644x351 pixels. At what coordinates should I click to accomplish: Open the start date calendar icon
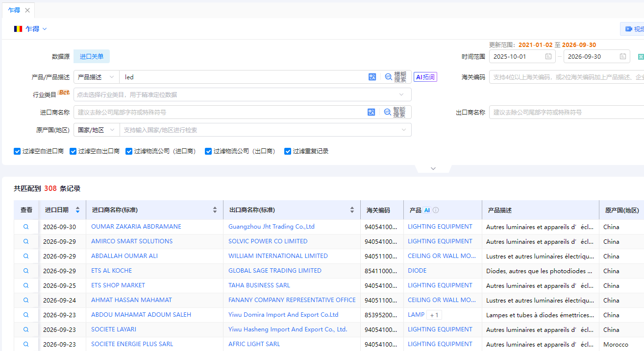click(x=548, y=56)
